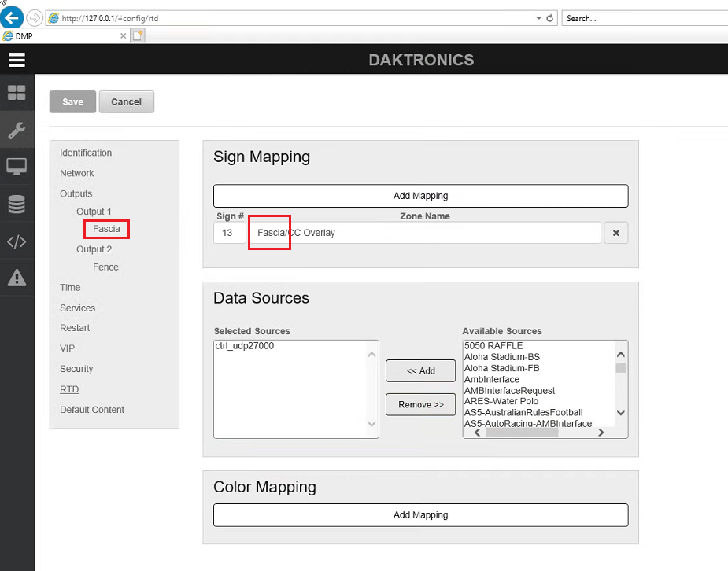Click the Sign # input field

[x=229, y=233]
